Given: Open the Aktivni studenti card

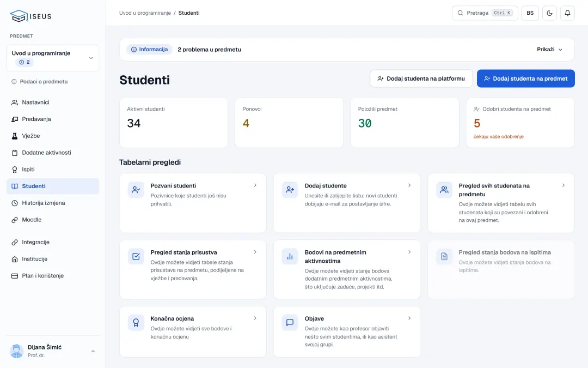Looking at the screenshot, I should click(174, 123).
